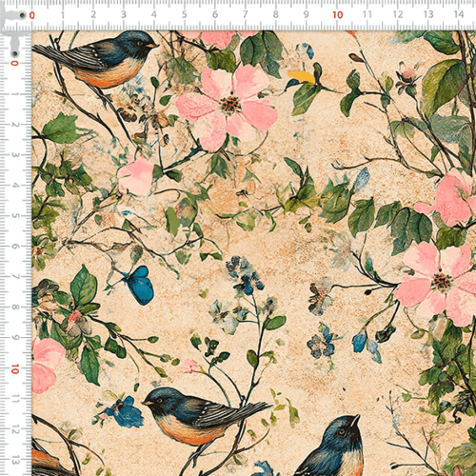Click the red 0 on the vertical ruler
The image size is (476, 476).
(14, 63)
